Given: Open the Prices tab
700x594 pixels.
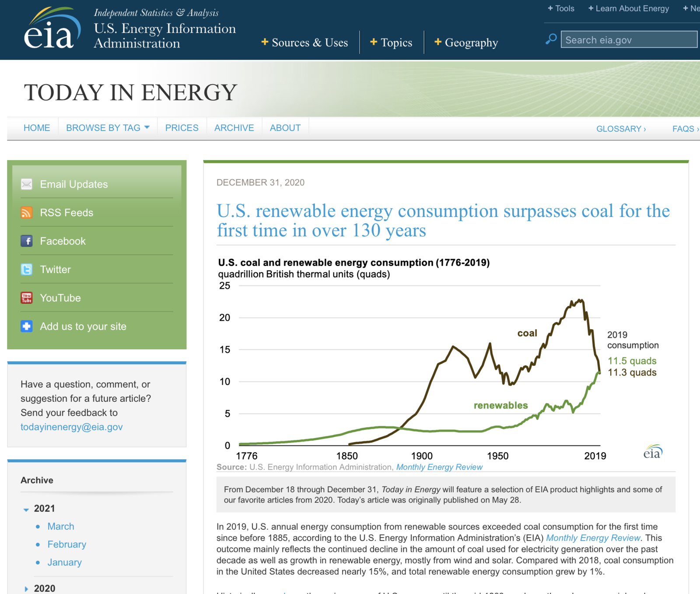Looking at the screenshot, I should [182, 128].
